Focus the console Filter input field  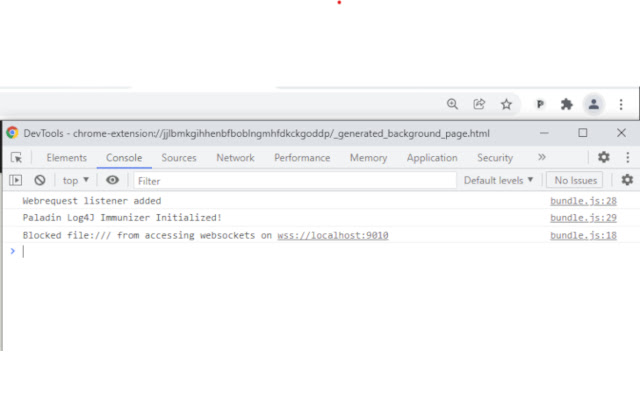(x=295, y=180)
